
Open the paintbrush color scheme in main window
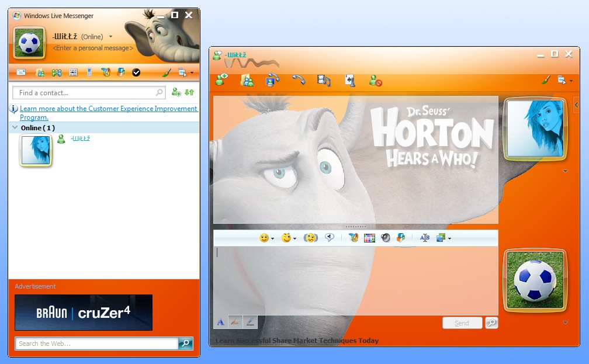167,72
